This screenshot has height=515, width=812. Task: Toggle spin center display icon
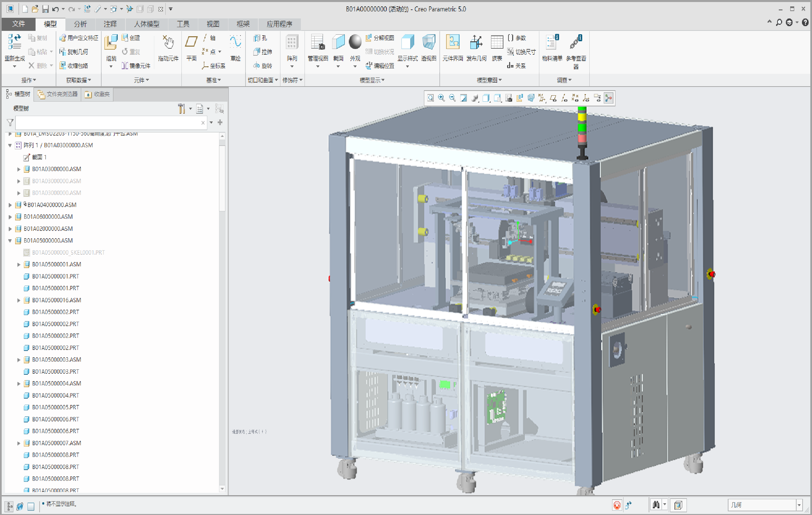click(x=608, y=98)
